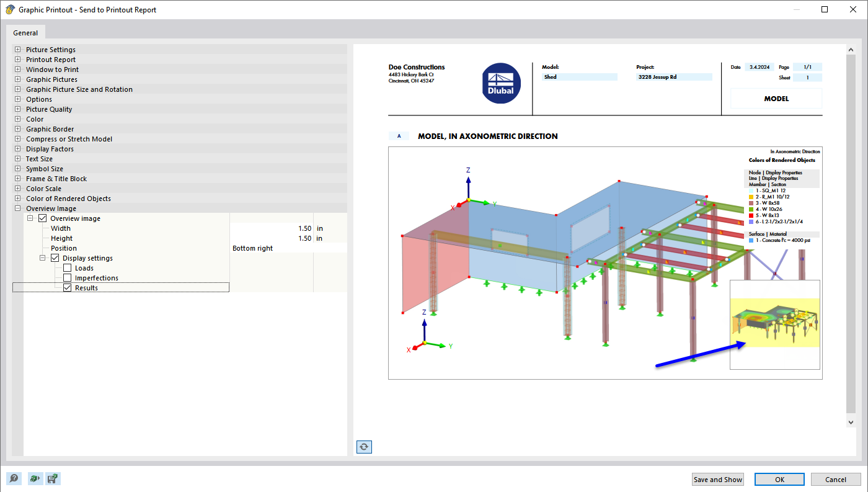Click the help question mark icon
The height and width of the screenshot is (492, 868).
point(13,478)
